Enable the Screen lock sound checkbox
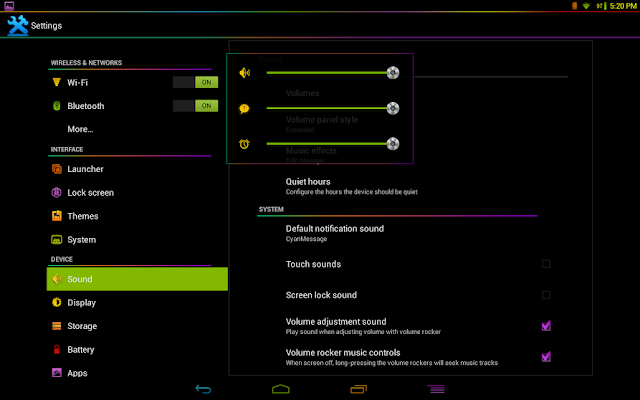Screen dimensions: 640x400 pyautogui.click(x=546, y=295)
